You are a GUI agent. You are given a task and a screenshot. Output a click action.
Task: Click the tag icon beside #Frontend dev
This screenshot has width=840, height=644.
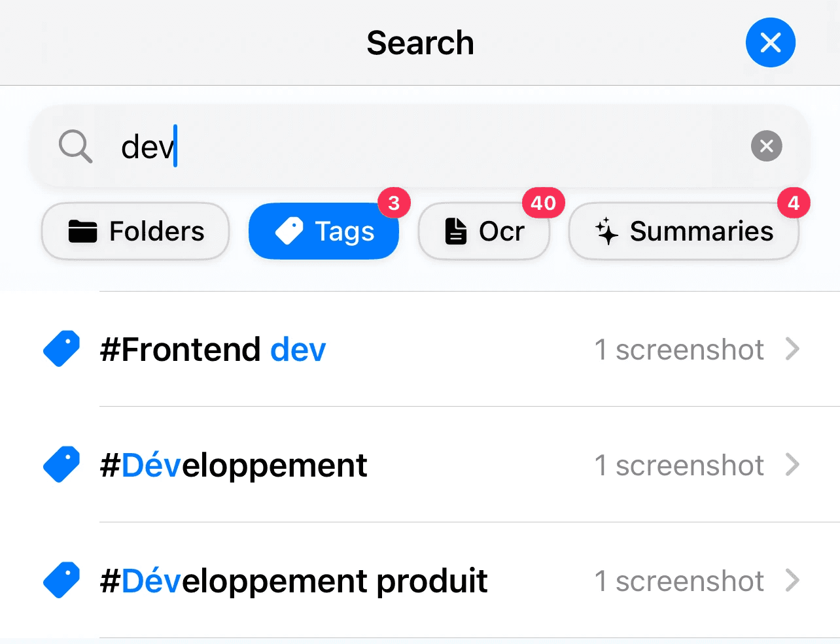click(x=61, y=348)
